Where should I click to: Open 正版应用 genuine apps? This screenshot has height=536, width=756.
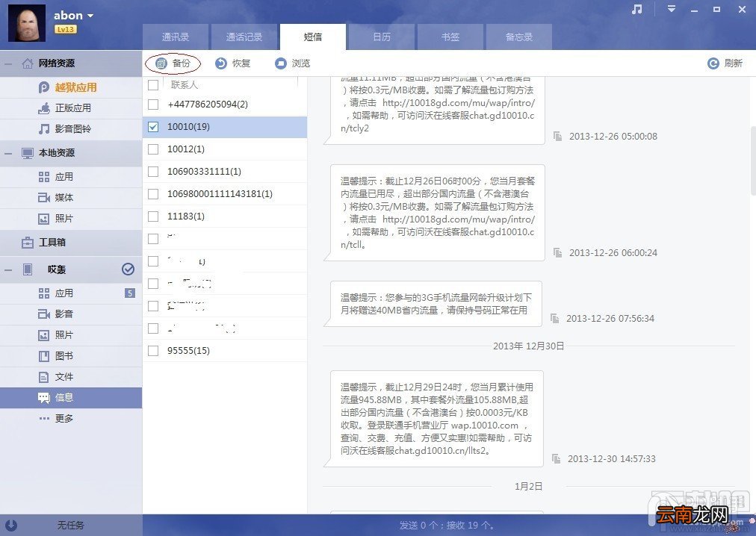pyautogui.click(x=71, y=108)
